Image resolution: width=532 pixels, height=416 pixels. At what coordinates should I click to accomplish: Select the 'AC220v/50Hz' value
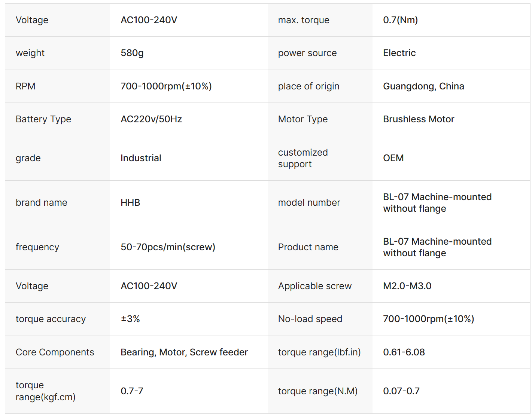coord(151,119)
